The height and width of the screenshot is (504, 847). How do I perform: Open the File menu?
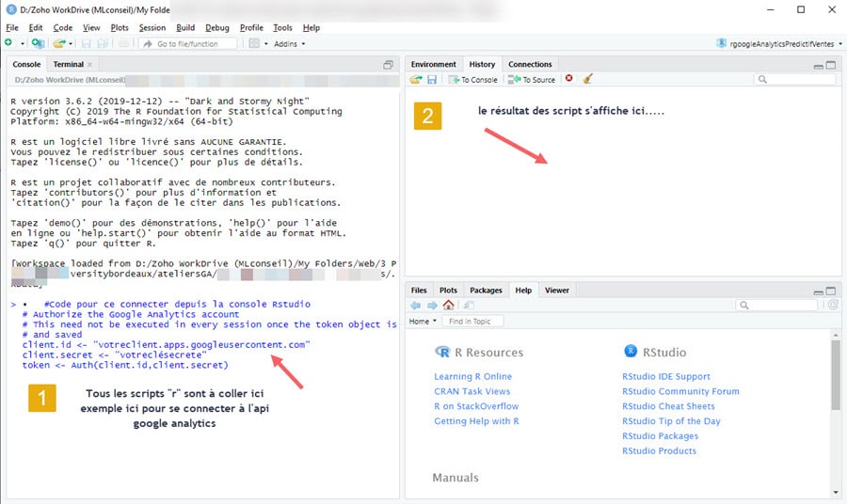tap(12, 27)
